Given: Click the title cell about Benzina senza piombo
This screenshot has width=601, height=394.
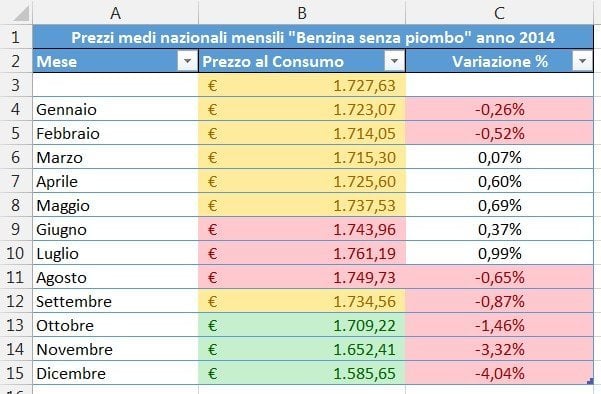Looking at the screenshot, I should [x=313, y=37].
